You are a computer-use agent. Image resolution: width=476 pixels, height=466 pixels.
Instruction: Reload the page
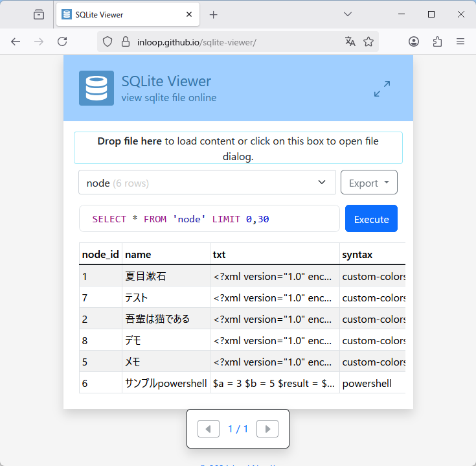pos(62,41)
